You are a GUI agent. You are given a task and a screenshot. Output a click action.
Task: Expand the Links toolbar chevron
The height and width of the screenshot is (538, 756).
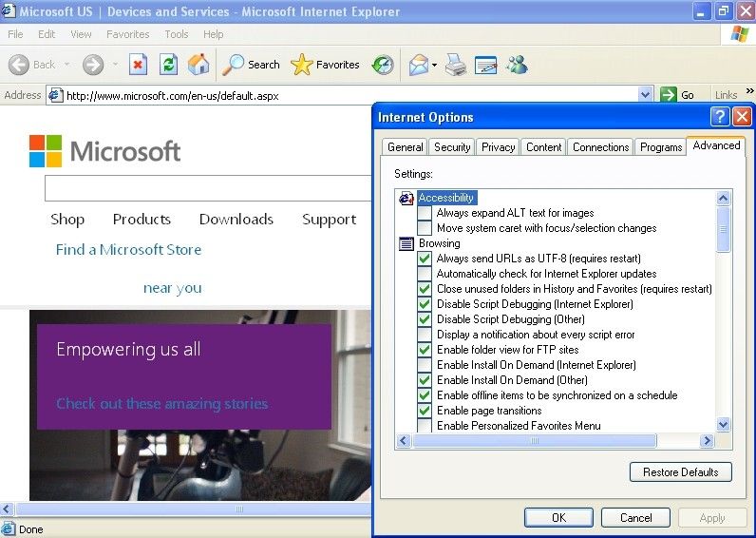pyautogui.click(x=749, y=90)
